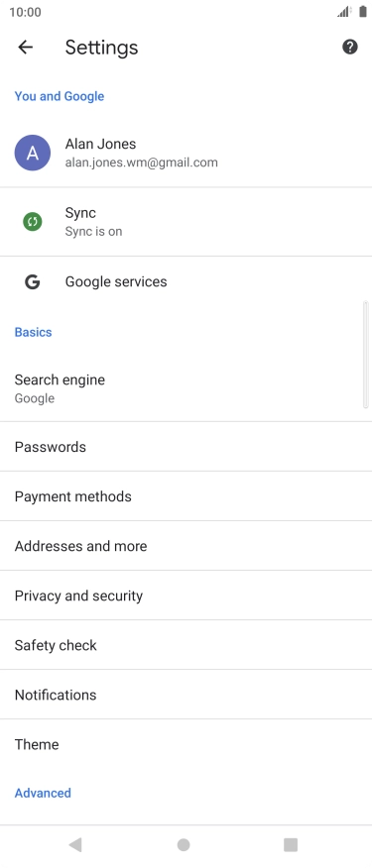Tap Android back navigation triangle
372x868 pixels.
click(75, 844)
